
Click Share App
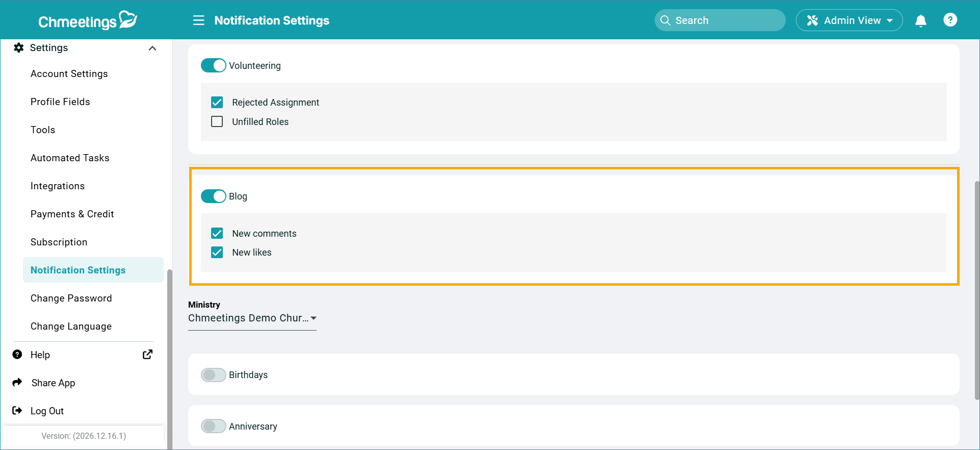[53, 383]
